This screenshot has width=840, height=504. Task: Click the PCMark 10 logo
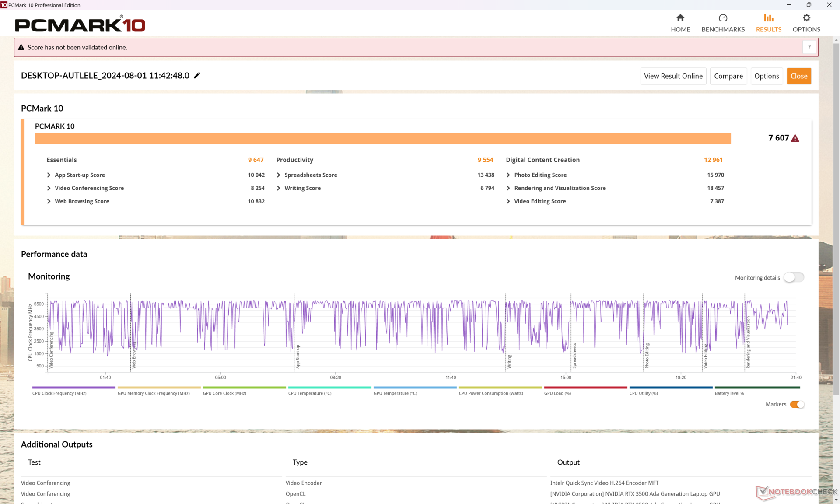click(80, 24)
